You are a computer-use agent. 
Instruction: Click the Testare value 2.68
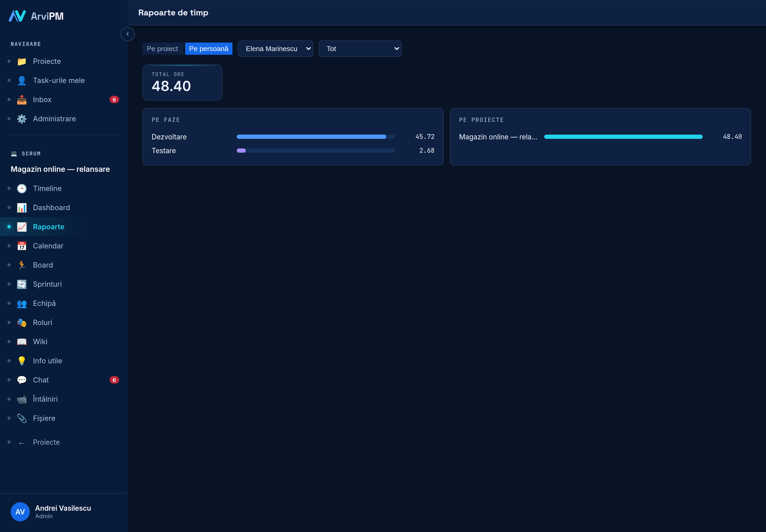[427, 151]
